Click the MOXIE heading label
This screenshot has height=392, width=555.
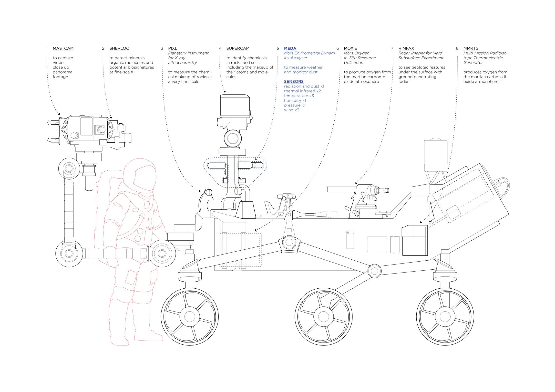(x=350, y=48)
